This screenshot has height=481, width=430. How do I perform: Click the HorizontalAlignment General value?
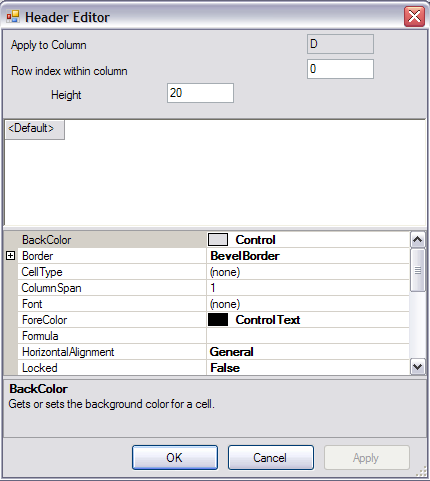click(232, 352)
